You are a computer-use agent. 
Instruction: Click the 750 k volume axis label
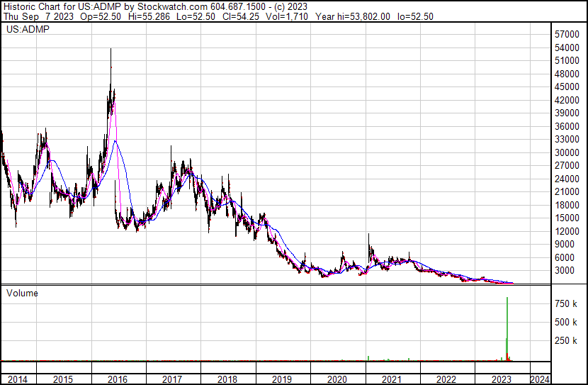567,303
